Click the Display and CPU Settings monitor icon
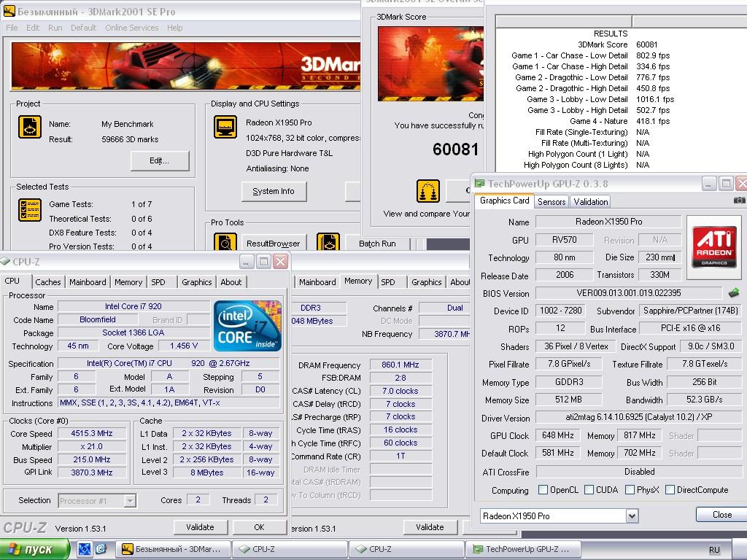The width and height of the screenshot is (747, 560). (x=225, y=127)
